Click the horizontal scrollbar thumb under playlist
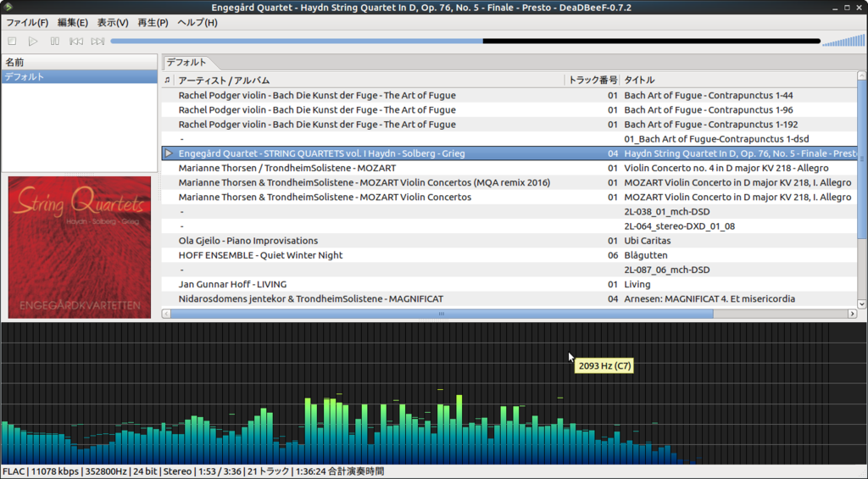This screenshot has width=868, height=479. click(442, 314)
